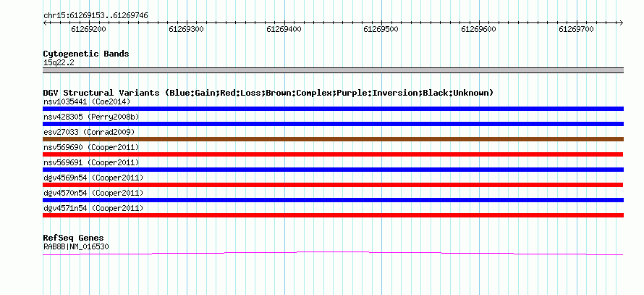Click the RAB8B|NM_016530 magenta gene line
644x295 pixels.
pyautogui.click(x=333, y=254)
